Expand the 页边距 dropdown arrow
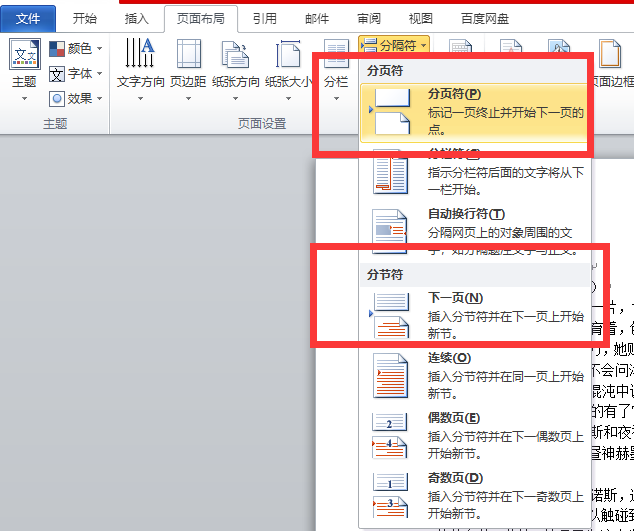Screen dimensions: 634x531 [x=188, y=98]
